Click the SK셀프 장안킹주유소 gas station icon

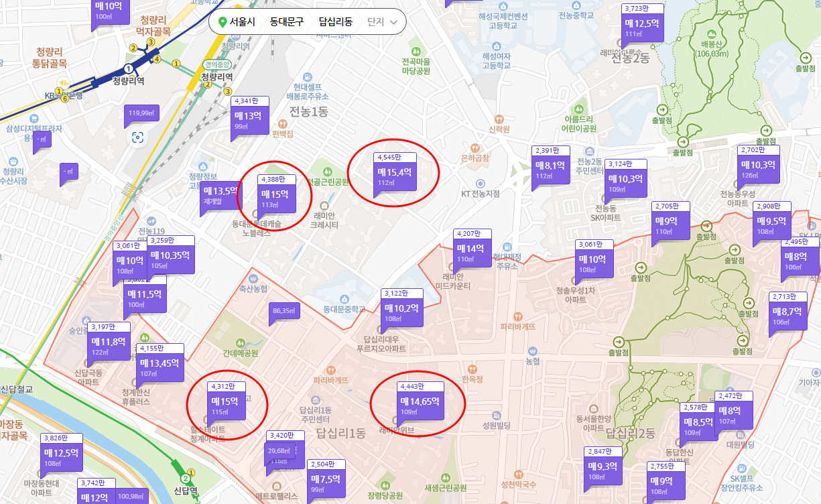(742, 468)
